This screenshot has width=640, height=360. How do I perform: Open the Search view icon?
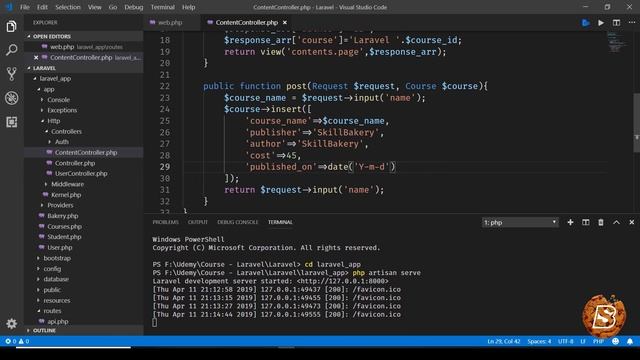[11, 50]
